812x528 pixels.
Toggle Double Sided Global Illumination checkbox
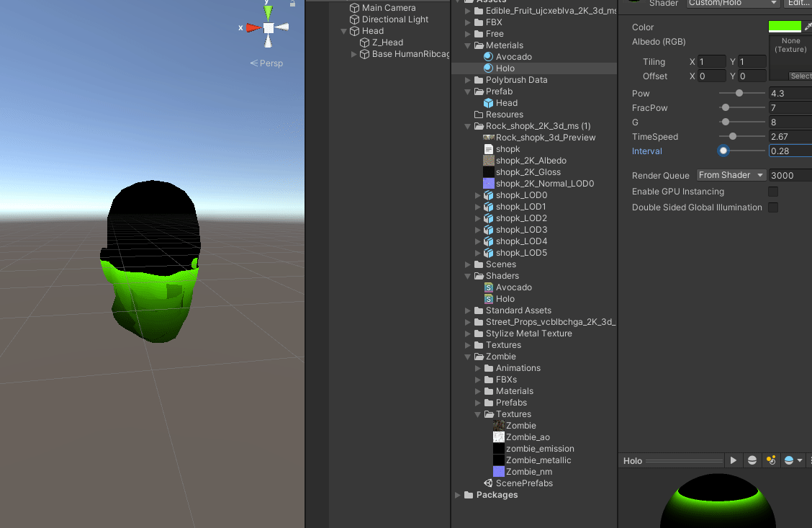tap(773, 207)
